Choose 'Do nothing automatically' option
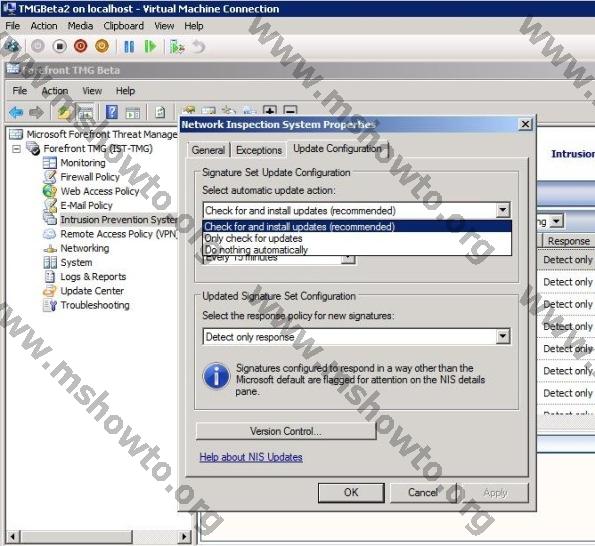 coord(357,249)
